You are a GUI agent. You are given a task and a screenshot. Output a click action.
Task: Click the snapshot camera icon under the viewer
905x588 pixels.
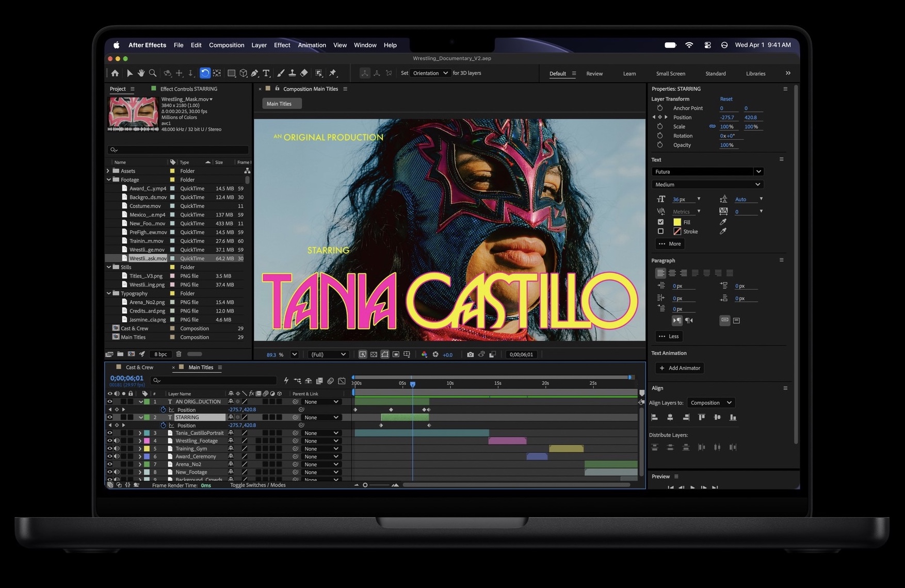(470, 354)
